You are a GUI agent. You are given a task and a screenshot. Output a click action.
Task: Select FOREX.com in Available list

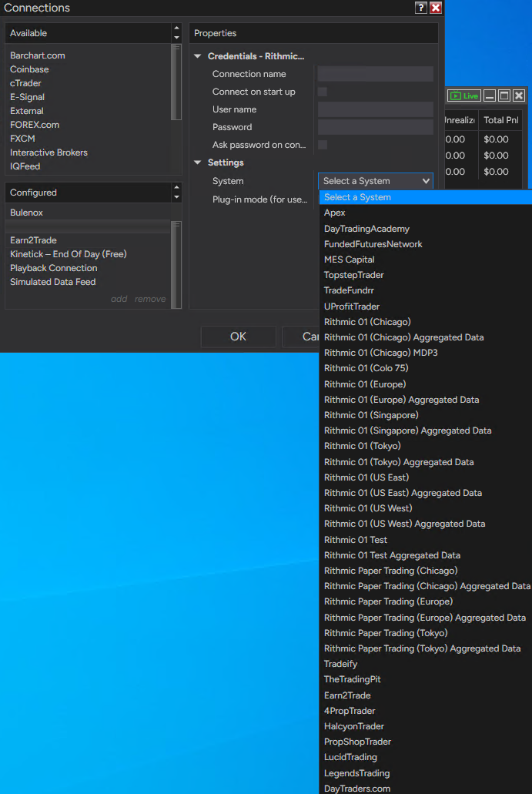click(35, 125)
